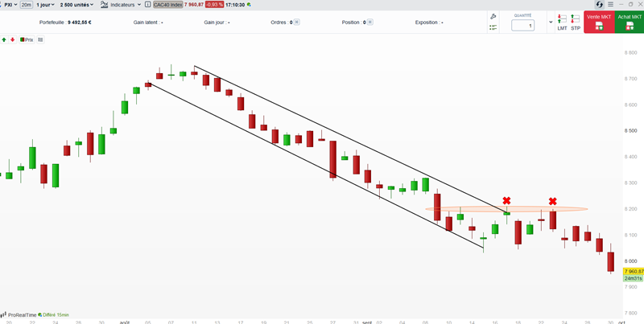The height and width of the screenshot is (324, 644).
Task: Click the CAC40 Index label
Action: coord(167,5)
